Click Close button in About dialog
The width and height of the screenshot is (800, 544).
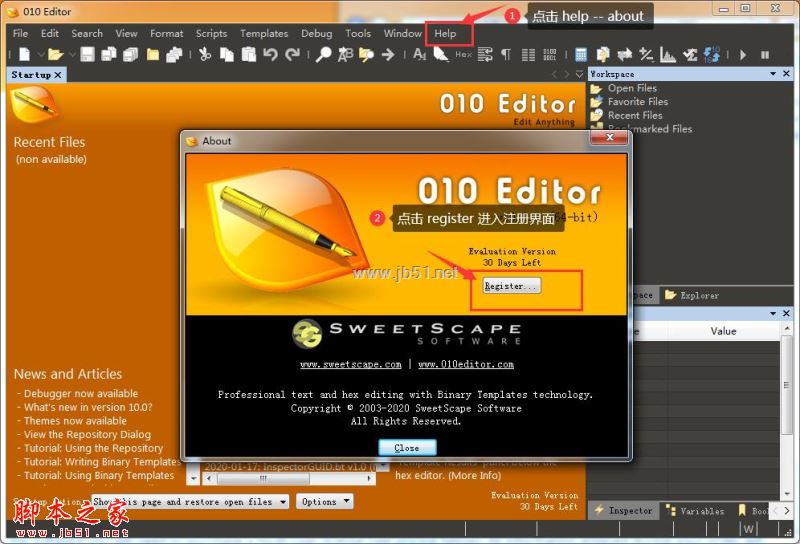(x=407, y=448)
